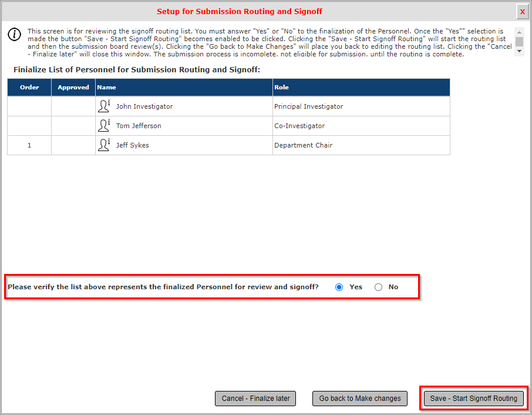Click the Role column header
532x415 pixels.
(361, 87)
